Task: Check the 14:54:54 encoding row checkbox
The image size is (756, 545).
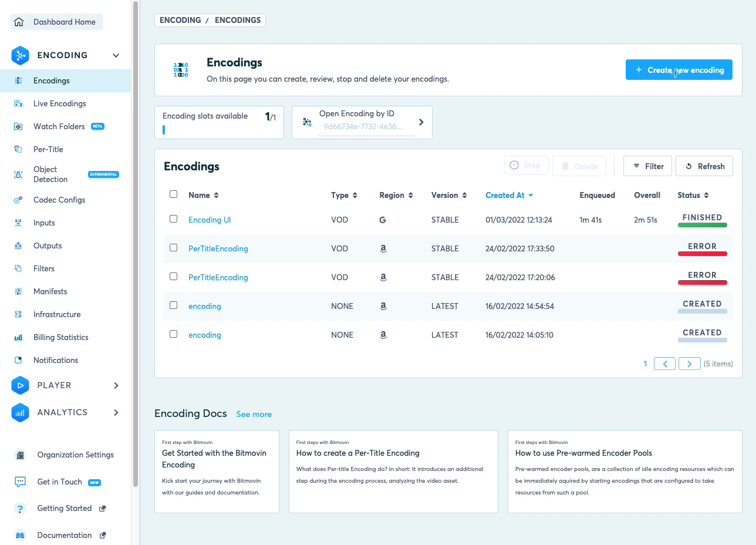Action: (x=173, y=305)
